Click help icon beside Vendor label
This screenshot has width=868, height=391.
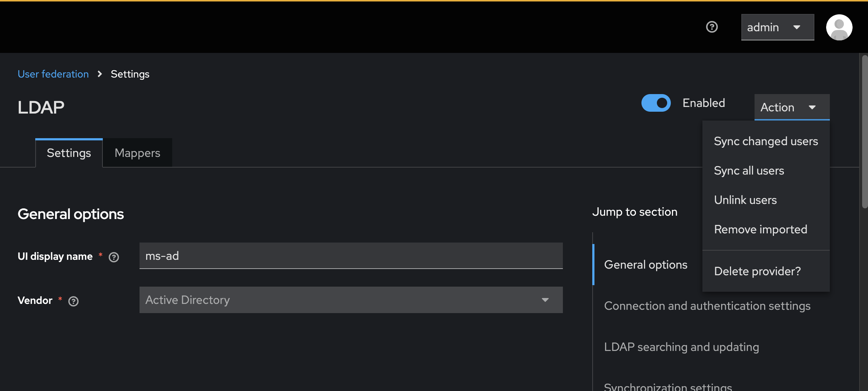pyautogui.click(x=73, y=301)
